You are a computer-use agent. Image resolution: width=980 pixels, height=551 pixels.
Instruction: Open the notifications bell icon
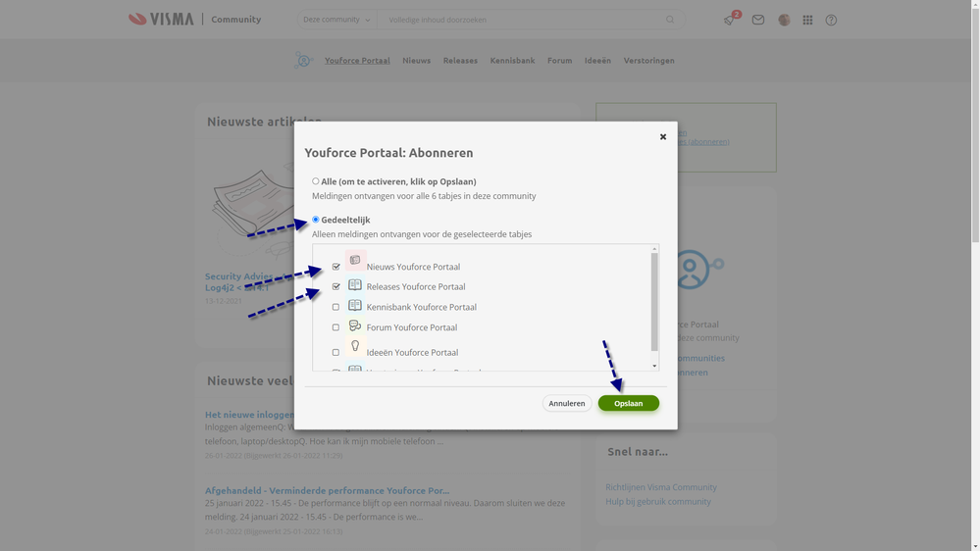pos(729,20)
